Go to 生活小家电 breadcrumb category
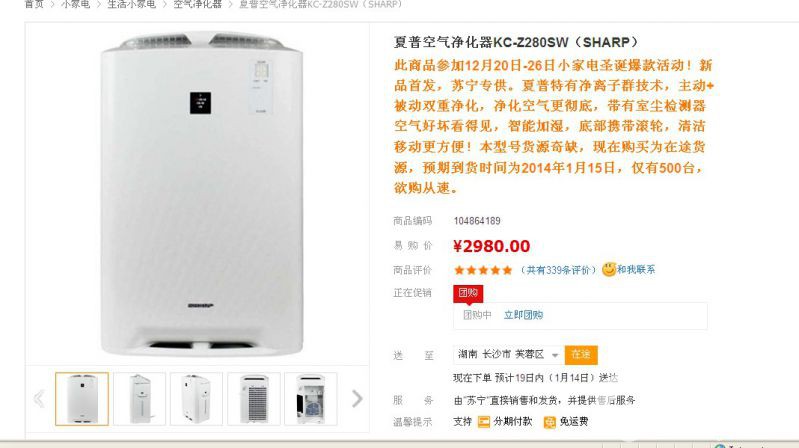The image size is (799, 448). 131,4
